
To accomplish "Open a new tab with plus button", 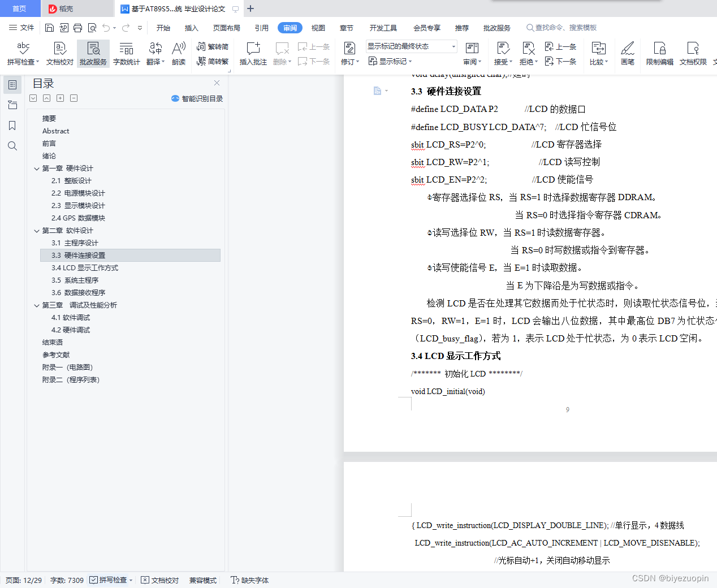I will pos(250,8).
